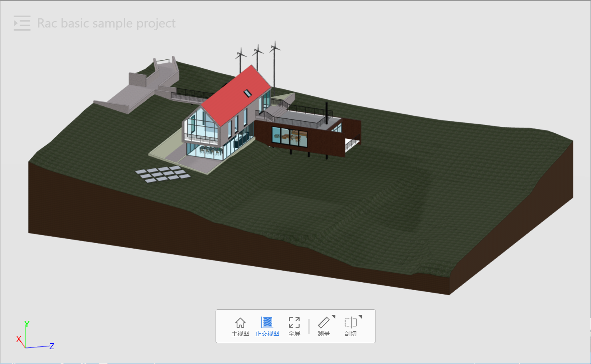Image resolution: width=591 pixels, height=364 pixels.
Task: Click the red X axis label
Action: [18, 339]
